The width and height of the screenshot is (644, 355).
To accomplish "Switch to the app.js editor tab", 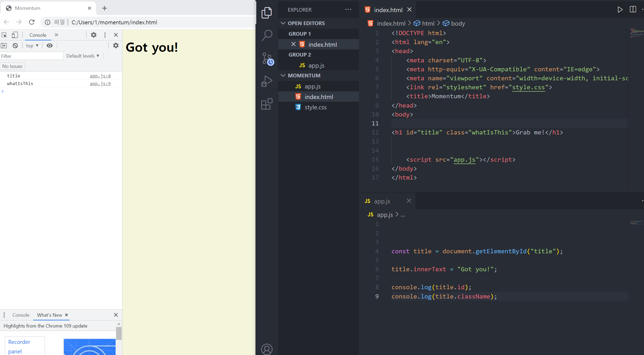I will coord(382,201).
